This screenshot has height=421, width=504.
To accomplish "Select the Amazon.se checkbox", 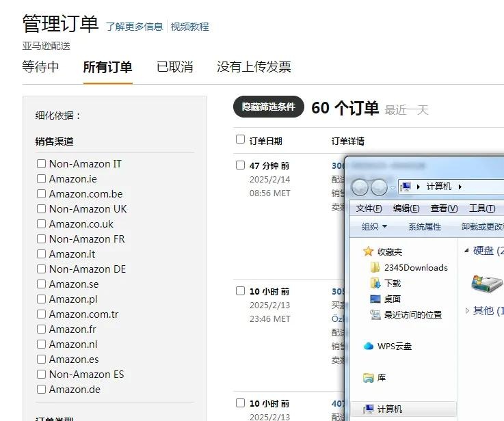I will point(41,284).
